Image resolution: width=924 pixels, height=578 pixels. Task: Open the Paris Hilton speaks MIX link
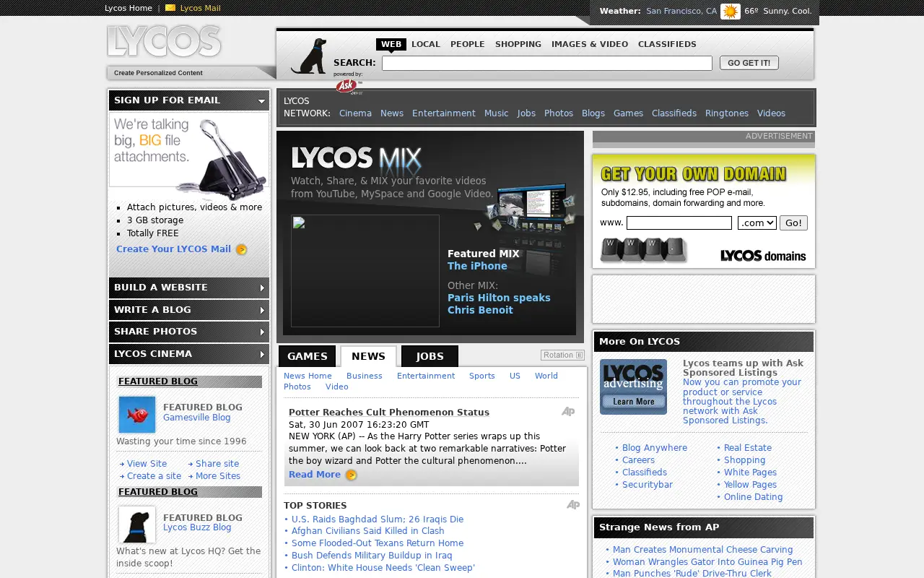click(x=499, y=298)
